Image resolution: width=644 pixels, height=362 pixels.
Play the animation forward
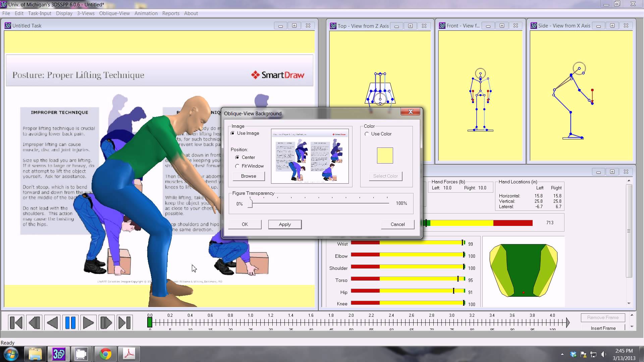[88, 323]
